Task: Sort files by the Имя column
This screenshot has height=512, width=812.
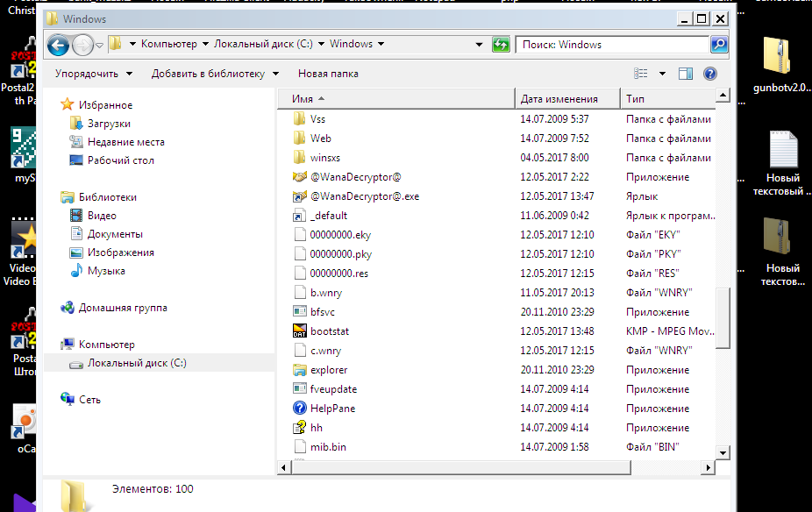Action: click(396, 98)
